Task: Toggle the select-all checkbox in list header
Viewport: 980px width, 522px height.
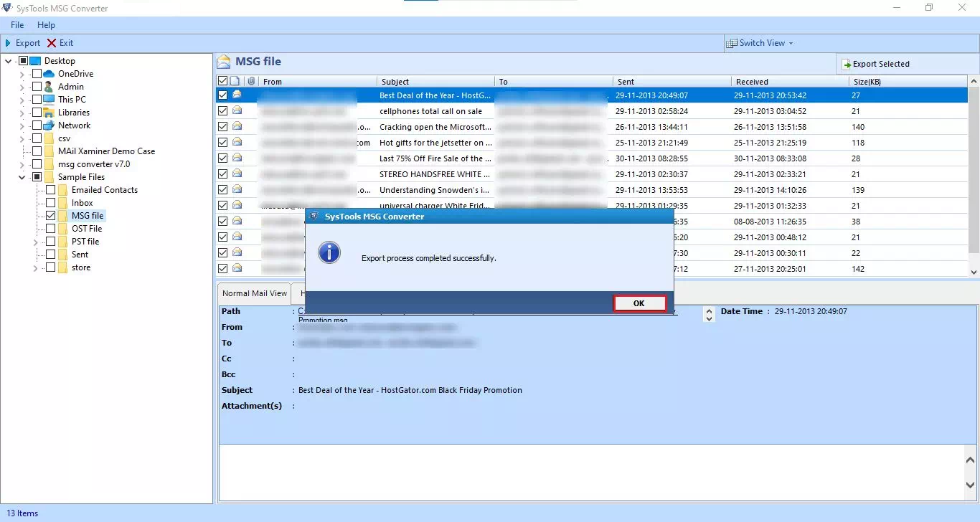Action: 222,82
